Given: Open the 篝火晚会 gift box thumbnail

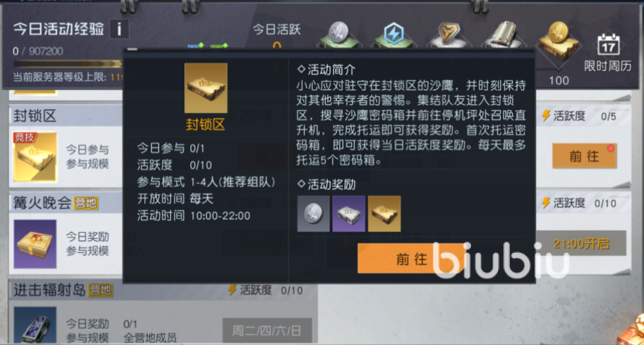Looking at the screenshot, I should (35, 244).
